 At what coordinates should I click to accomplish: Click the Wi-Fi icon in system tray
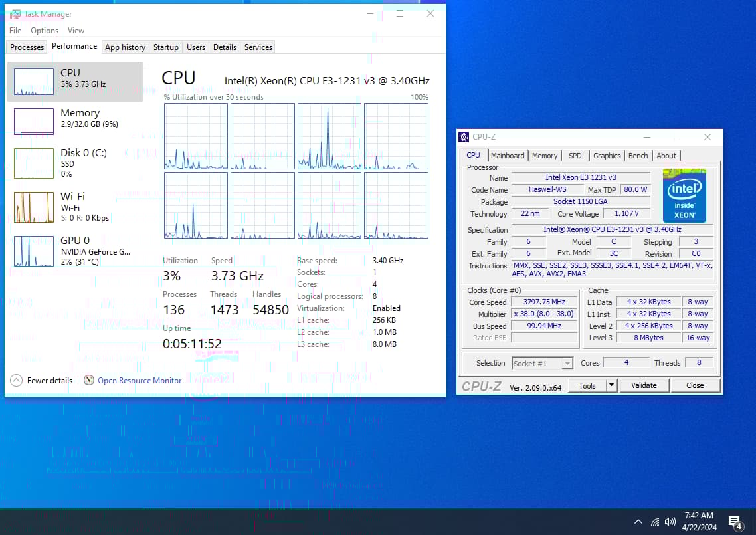[654, 522]
